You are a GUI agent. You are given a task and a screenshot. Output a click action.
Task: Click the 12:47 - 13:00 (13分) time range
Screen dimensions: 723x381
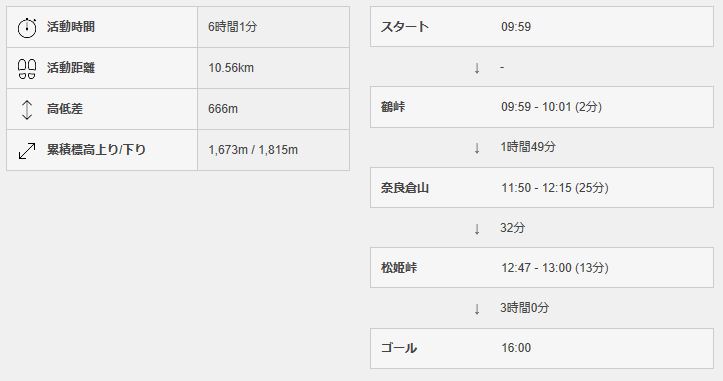click(x=555, y=268)
